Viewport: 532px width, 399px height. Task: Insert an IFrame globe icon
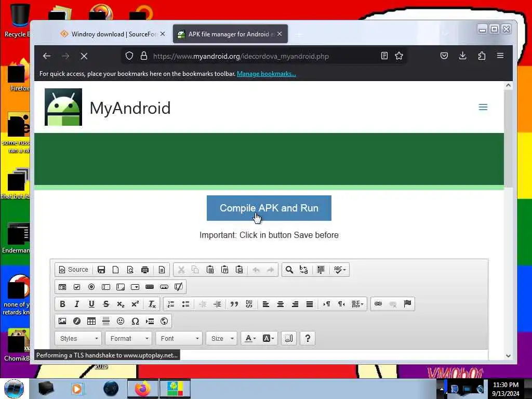pyautogui.click(x=164, y=321)
